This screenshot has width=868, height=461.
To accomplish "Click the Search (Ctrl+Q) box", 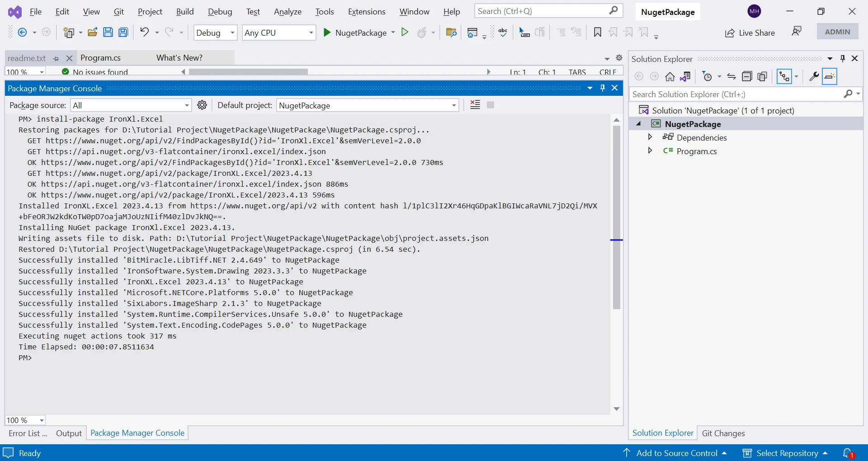I will click(548, 11).
